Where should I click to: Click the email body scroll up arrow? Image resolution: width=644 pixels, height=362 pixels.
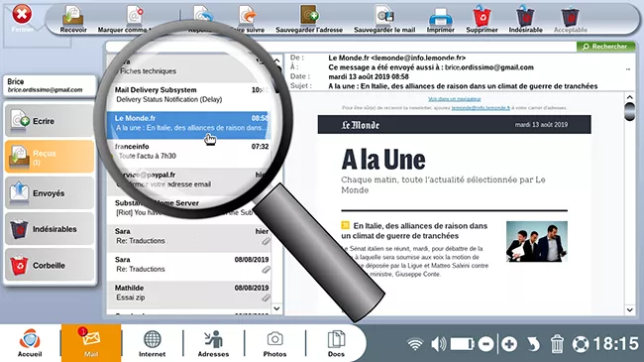629,97
